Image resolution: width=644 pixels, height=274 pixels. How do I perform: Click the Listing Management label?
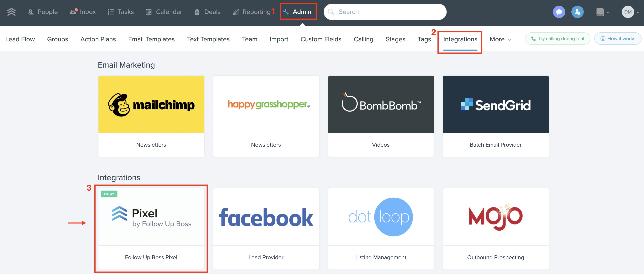(x=381, y=257)
